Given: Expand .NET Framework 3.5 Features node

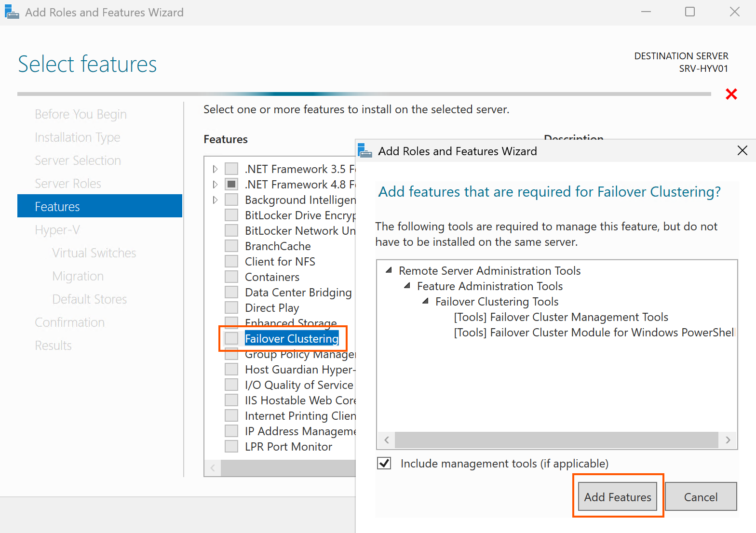Looking at the screenshot, I should pos(215,169).
